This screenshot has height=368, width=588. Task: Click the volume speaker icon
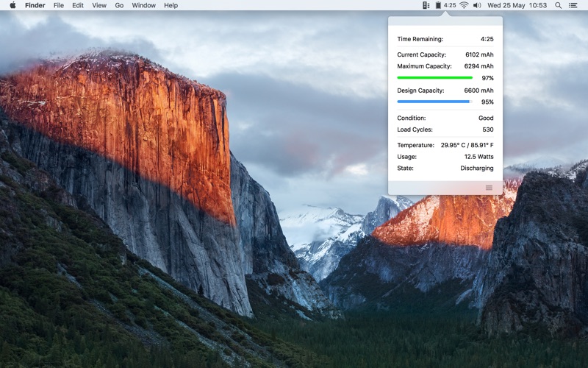tap(477, 5)
